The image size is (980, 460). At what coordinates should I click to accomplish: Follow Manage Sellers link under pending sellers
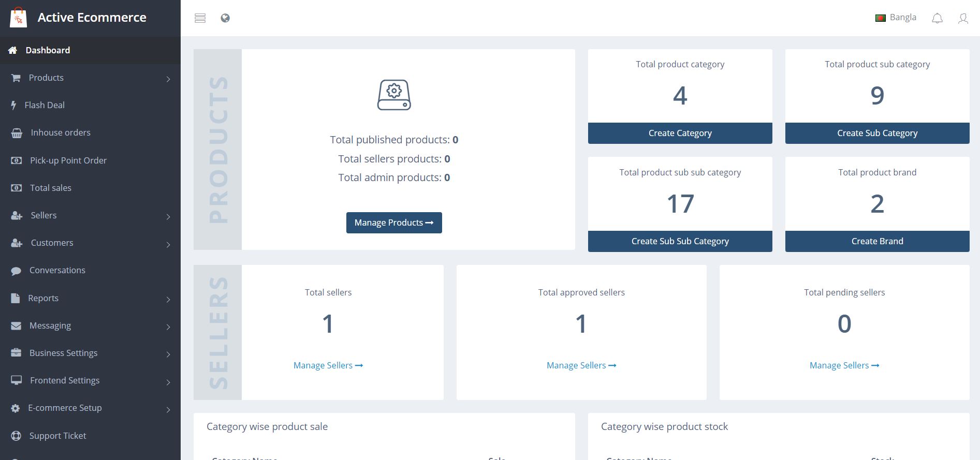click(x=844, y=365)
